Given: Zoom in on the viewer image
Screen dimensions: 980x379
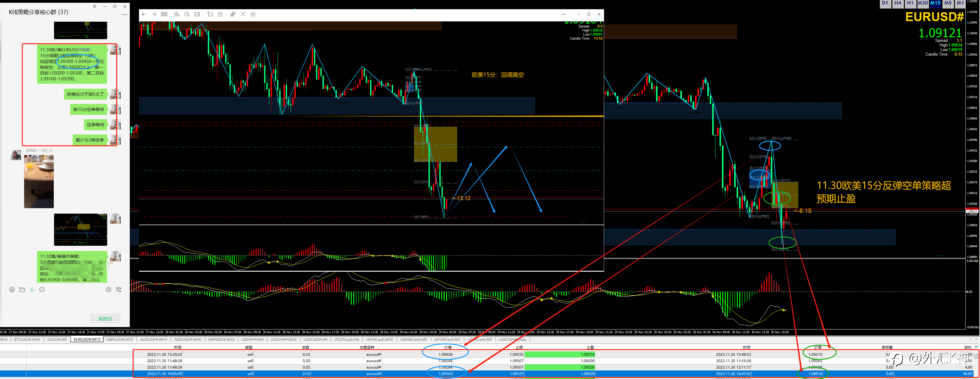Looking at the screenshot, I should [177, 14].
